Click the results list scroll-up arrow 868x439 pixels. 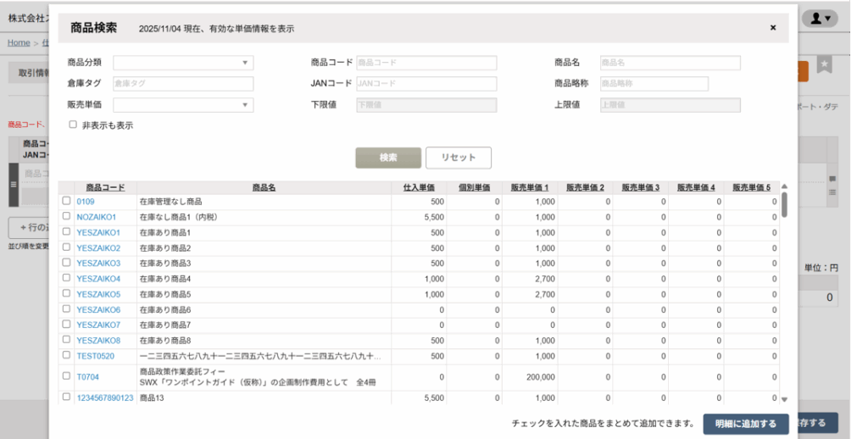(784, 186)
